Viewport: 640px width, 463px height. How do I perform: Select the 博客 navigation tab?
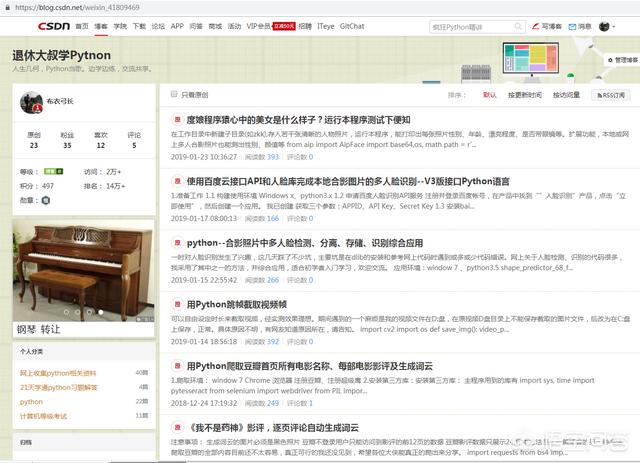[101, 26]
